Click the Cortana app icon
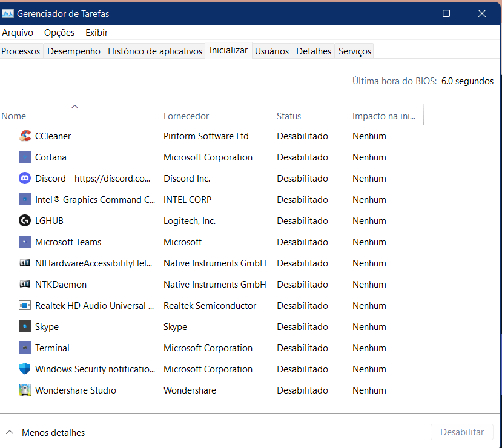The image size is (502, 448). [x=25, y=157]
